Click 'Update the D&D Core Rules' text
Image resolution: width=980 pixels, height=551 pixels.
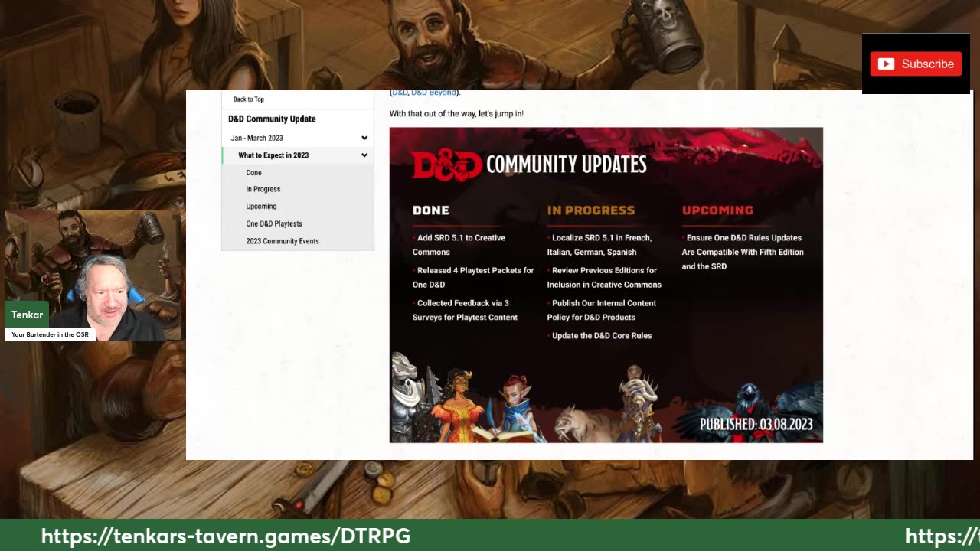tap(602, 336)
